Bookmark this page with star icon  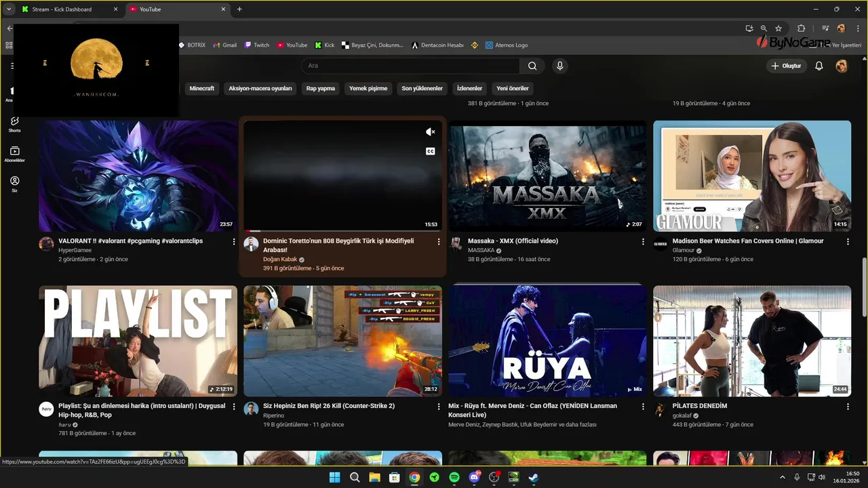click(778, 28)
